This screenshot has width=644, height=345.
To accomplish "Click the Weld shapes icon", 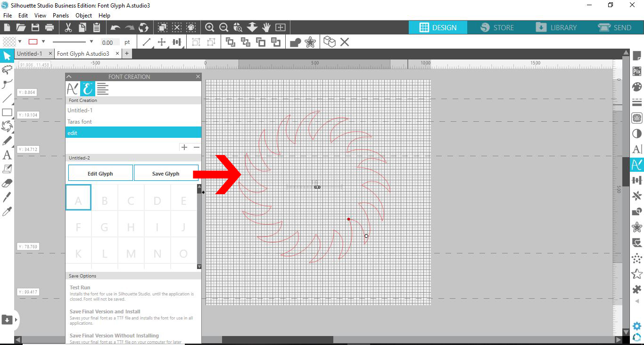I will (x=296, y=42).
